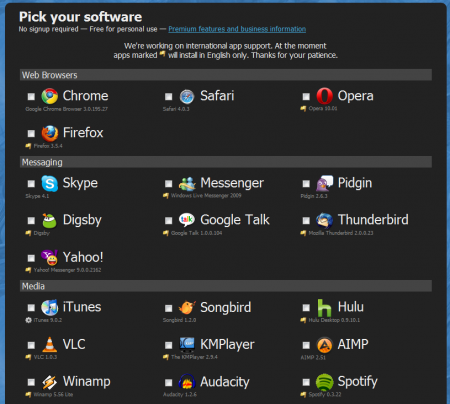The image size is (450, 404).
Task: Click the Winamp lightning bolt icon
Action: pos(49,382)
